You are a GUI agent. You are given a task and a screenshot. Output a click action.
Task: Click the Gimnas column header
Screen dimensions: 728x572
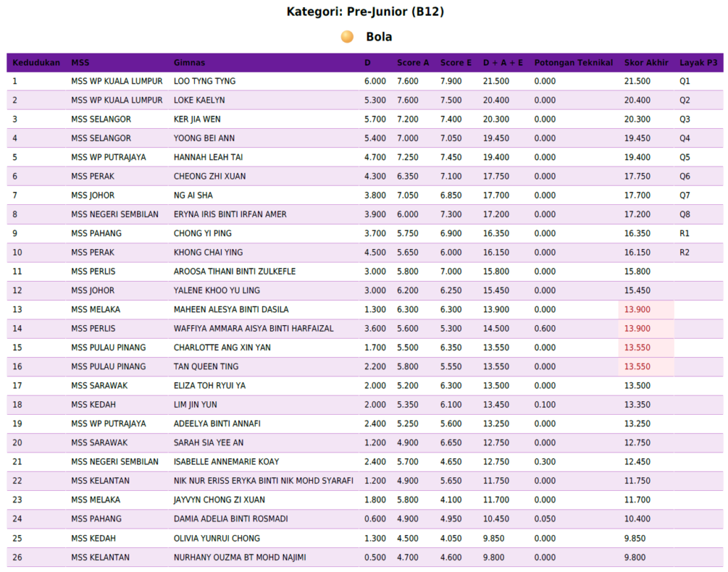coord(189,63)
